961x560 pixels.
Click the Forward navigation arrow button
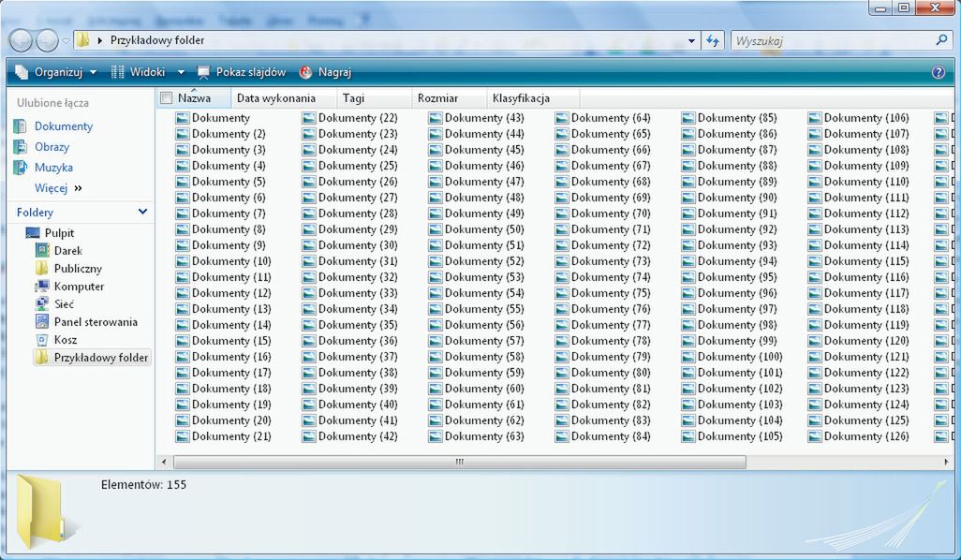(47, 41)
